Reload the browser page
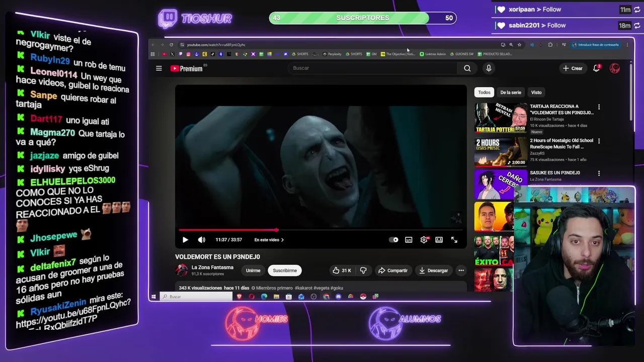 click(171, 45)
